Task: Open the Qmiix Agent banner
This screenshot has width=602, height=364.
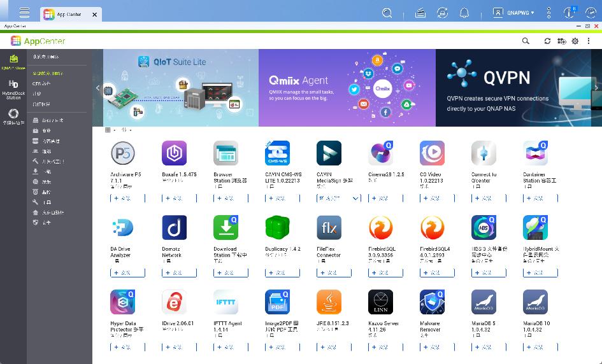Action: [347, 88]
